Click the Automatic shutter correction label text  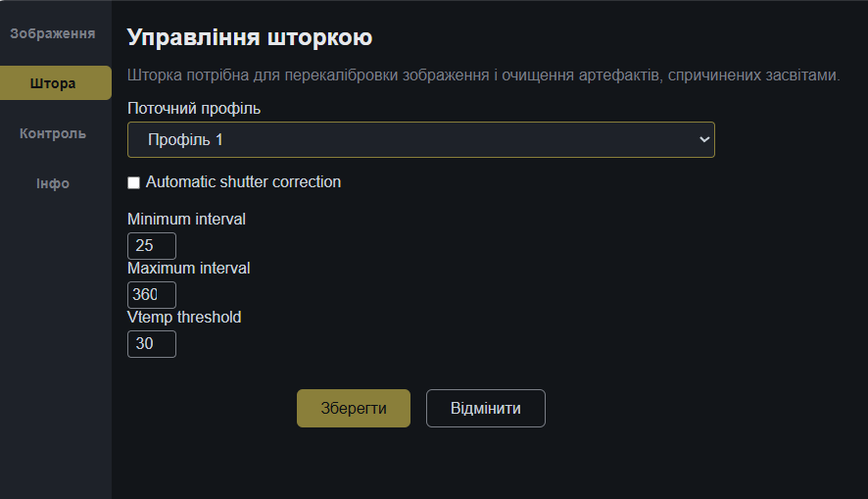pos(243,181)
